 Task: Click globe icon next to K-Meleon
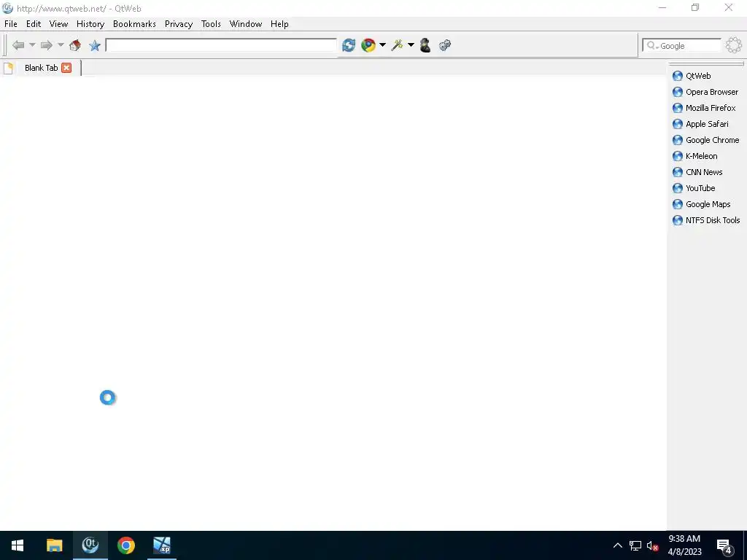(x=678, y=156)
